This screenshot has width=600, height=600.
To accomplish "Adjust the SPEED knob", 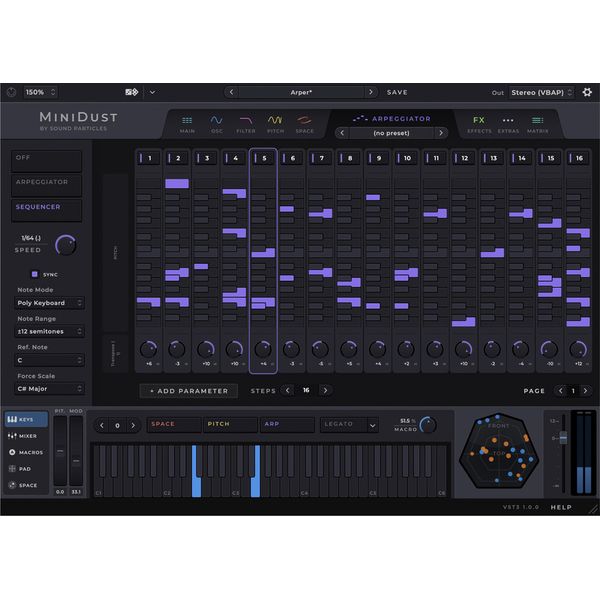I will tap(66, 245).
